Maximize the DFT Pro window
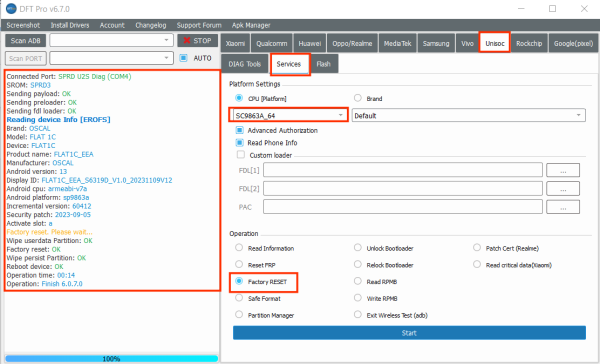The width and height of the screenshot is (600, 364). click(x=553, y=8)
